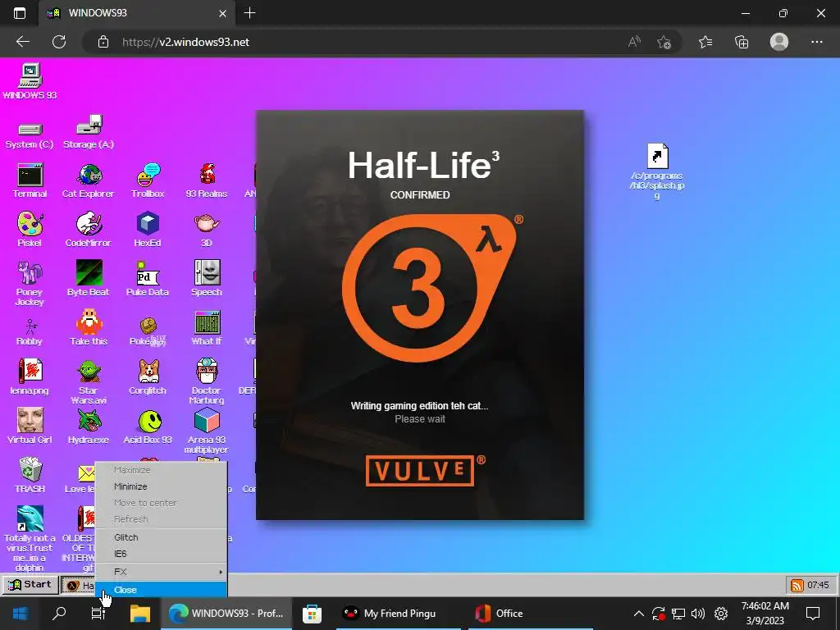This screenshot has height=630, width=840.
Task: Open the taskbar Search magnifier
Action: [x=59, y=614]
